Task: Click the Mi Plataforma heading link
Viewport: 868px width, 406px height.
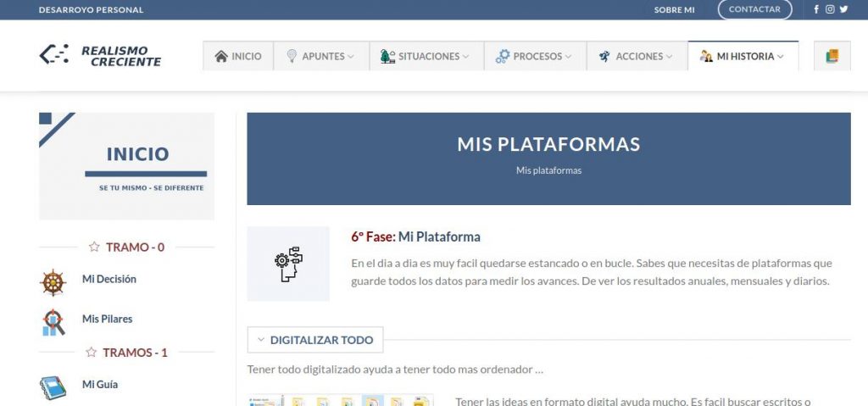Action: (x=439, y=237)
